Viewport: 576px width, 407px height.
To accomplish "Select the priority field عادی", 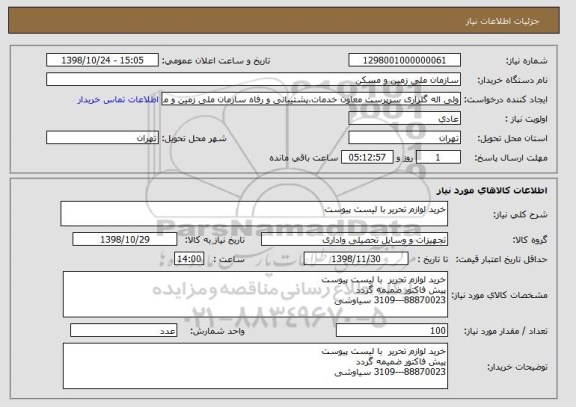I will [x=404, y=119].
